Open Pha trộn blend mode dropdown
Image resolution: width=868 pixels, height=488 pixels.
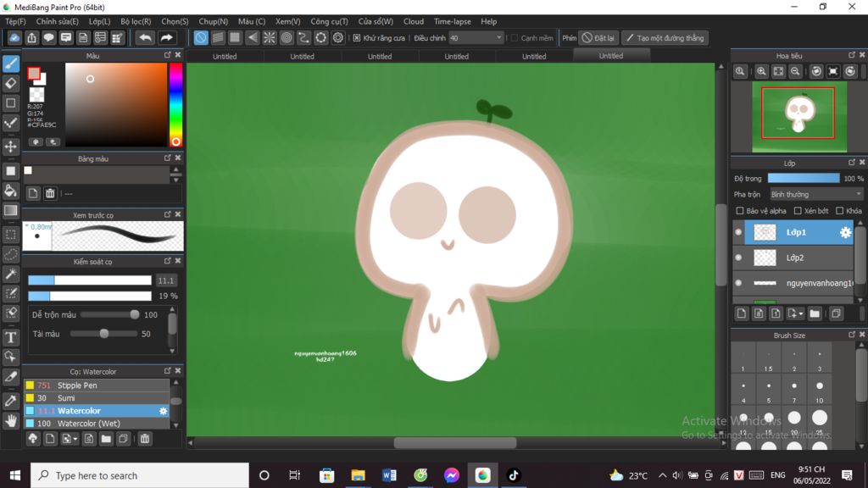coord(816,194)
